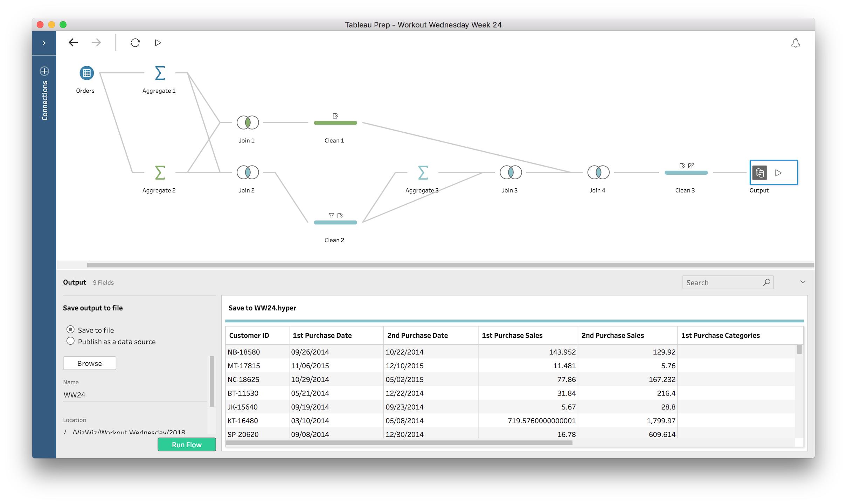Expand the Connections side pane

pyautogui.click(x=44, y=43)
